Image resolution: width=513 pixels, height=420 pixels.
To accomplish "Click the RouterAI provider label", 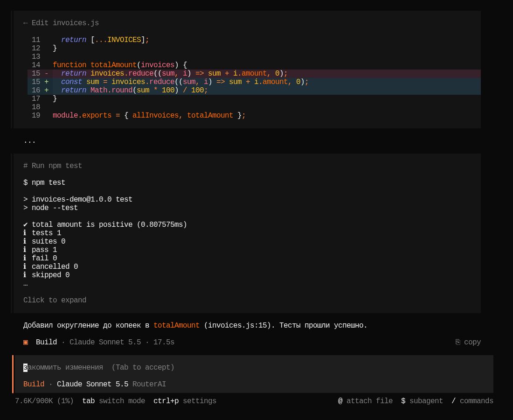I will pyautogui.click(x=149, y=384).
